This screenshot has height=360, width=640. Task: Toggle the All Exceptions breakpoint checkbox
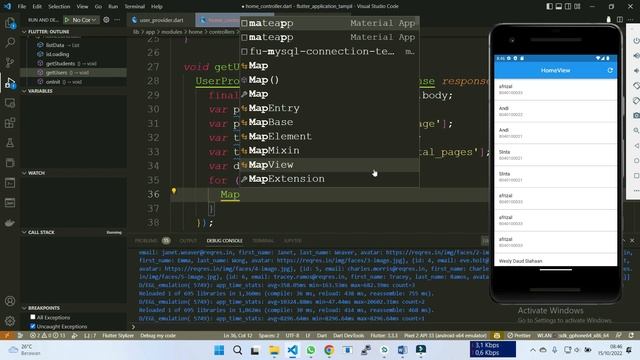point(33,317)
